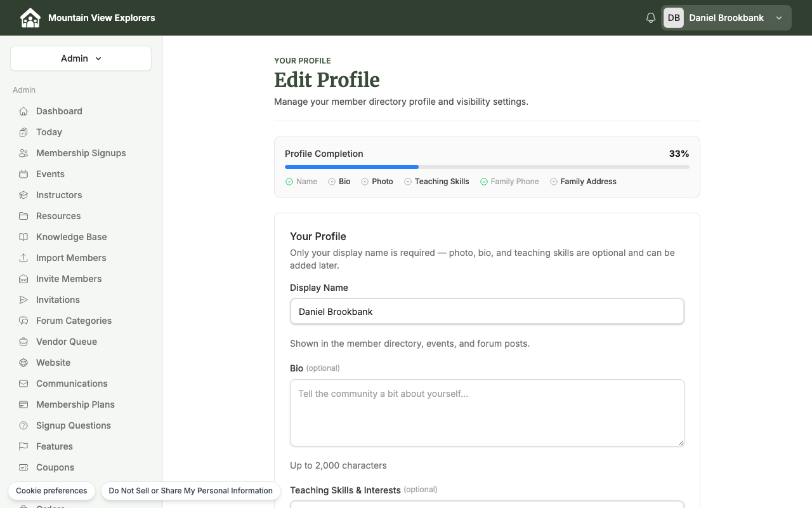Screen dimensions: 812x508
Task: Click the Profile Completion progress bar
Action: (x=487, y=167)
